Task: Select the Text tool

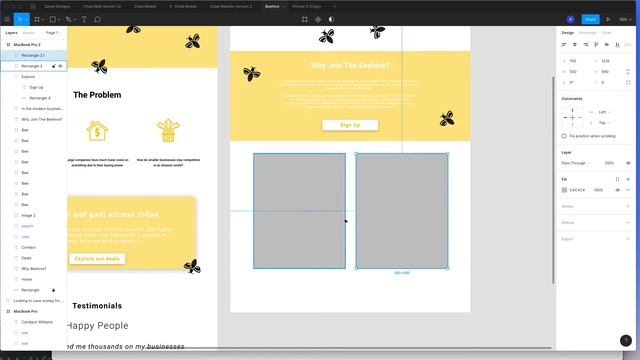Action: [84, 19]
